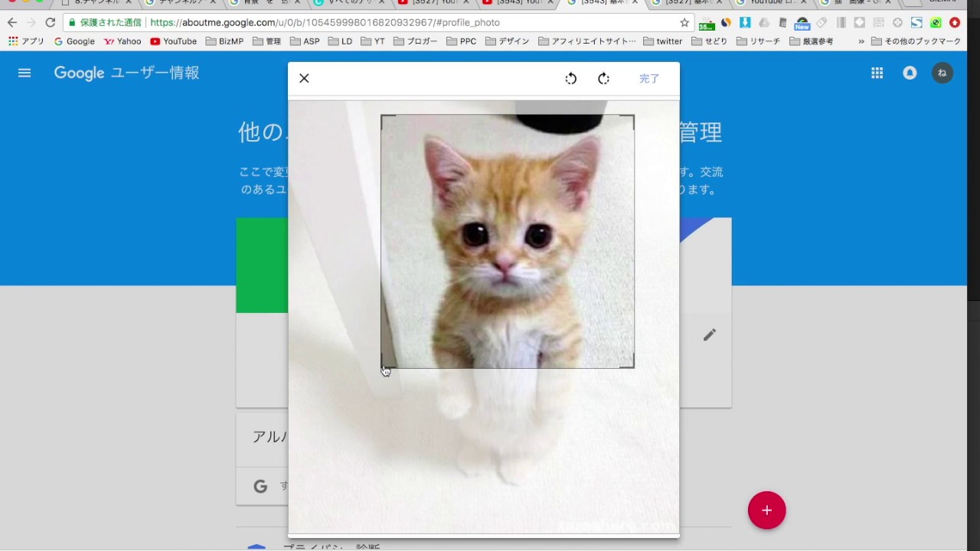Screen dimensions: 980x551
Task: Open the デザイン bookmark folder
Action: [x=508, y=41]
